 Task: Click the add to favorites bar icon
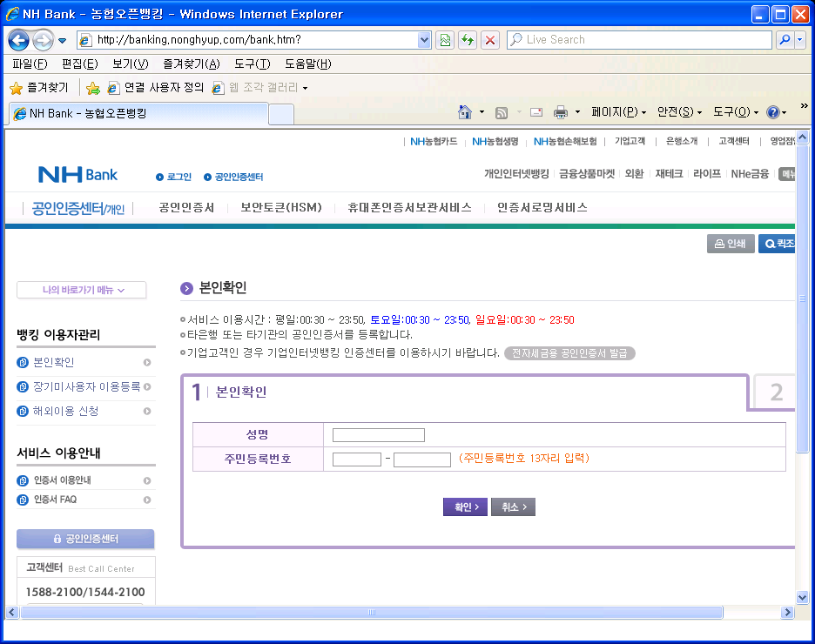pyautogui.click(x=93, y=88)
